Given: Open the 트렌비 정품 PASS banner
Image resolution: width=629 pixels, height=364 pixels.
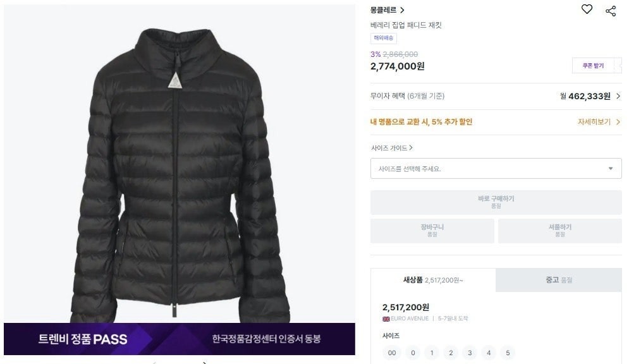Looking at the screenshot, I should (180, 339).
